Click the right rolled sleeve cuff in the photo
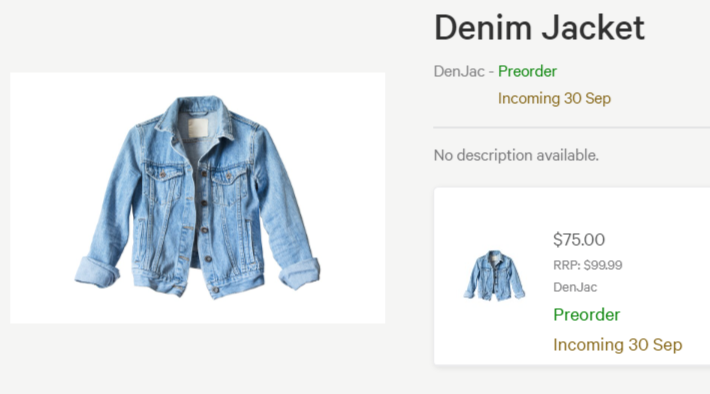710x394 pixels. [x=300, y=273]
